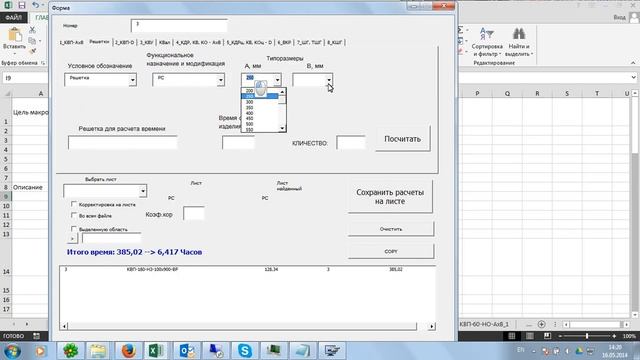Open Firefox from the taskbar
Image resolution: width=640 pixels, height=360 pixels.
[x=128, y=350]
